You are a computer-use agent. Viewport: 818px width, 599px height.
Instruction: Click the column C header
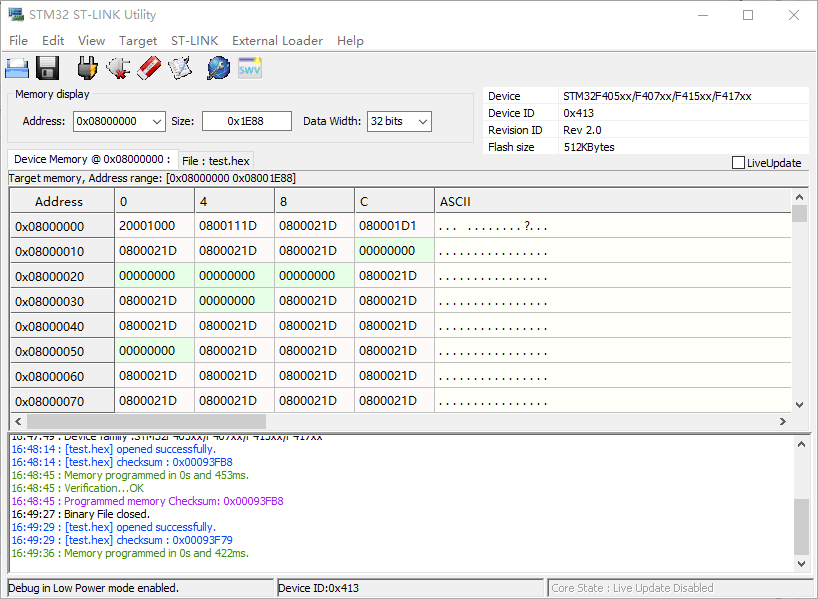(x=394, y=201)
